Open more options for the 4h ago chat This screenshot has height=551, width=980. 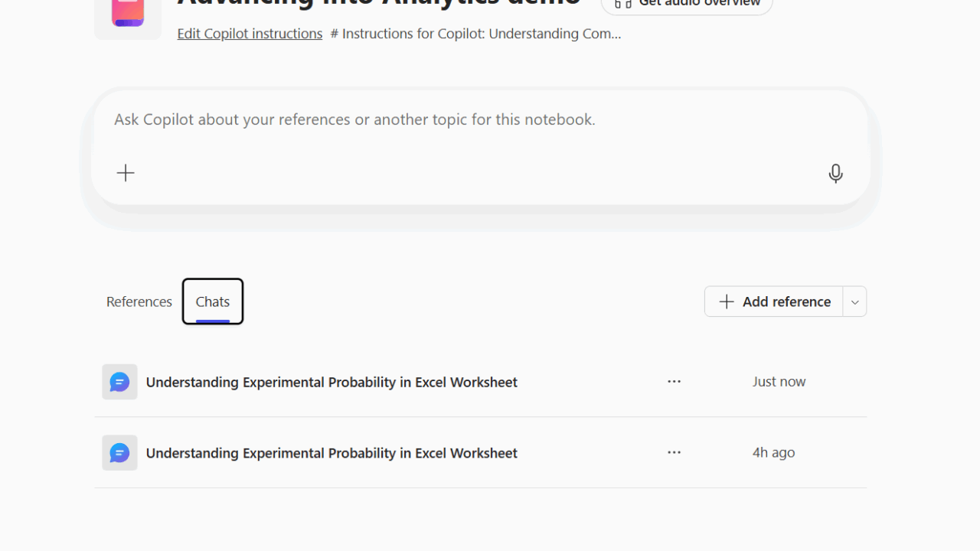coord(674,453)
